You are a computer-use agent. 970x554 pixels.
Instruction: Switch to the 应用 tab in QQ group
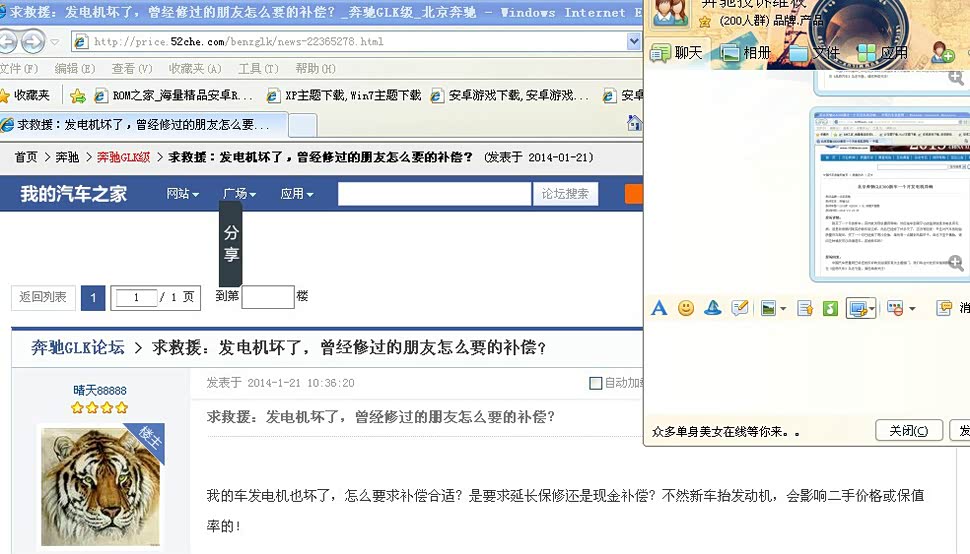[x=882, y=53]
